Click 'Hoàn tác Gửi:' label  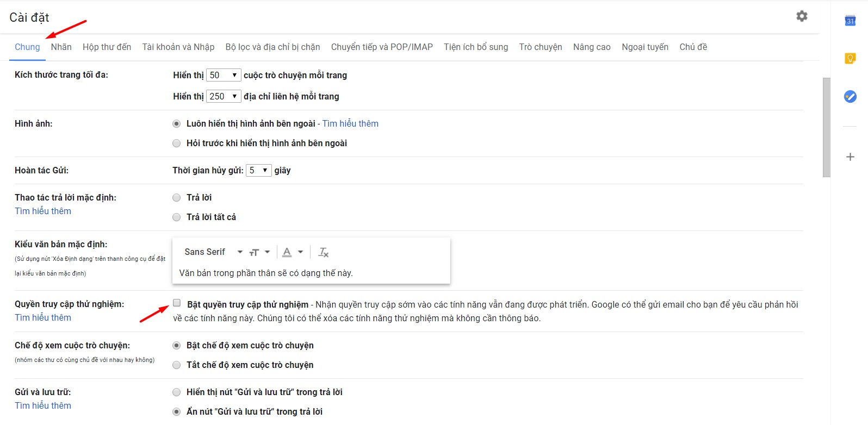[x=41, y=171]
